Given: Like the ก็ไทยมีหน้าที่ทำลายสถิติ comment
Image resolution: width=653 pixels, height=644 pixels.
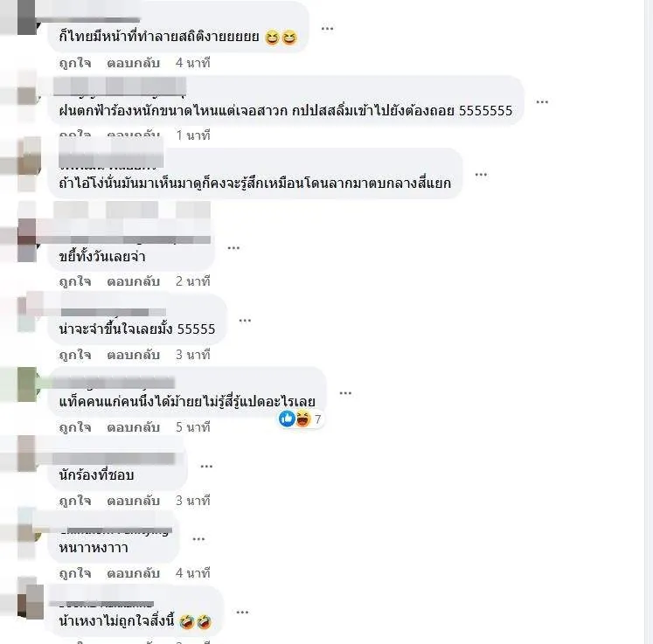Looking at the screenshot, I should pos(75,63).
